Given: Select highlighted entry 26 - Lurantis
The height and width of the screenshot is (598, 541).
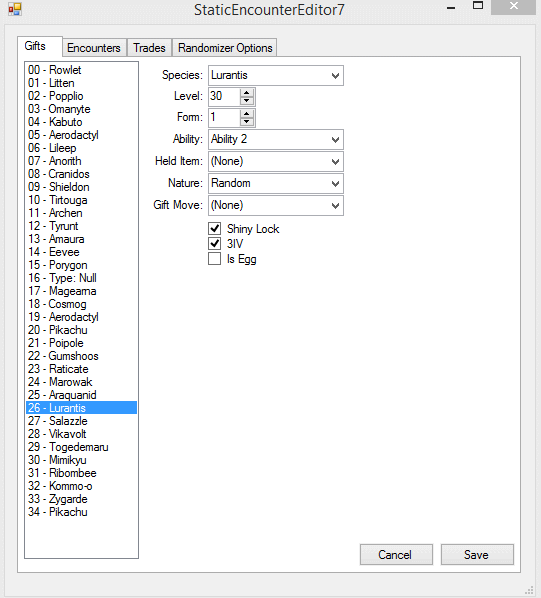Looking at the screenshot, I should (81, 408).
